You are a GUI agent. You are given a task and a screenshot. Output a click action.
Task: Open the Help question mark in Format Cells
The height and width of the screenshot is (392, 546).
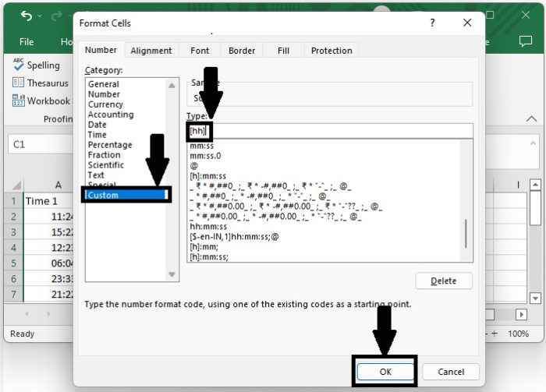click(432, 23)
